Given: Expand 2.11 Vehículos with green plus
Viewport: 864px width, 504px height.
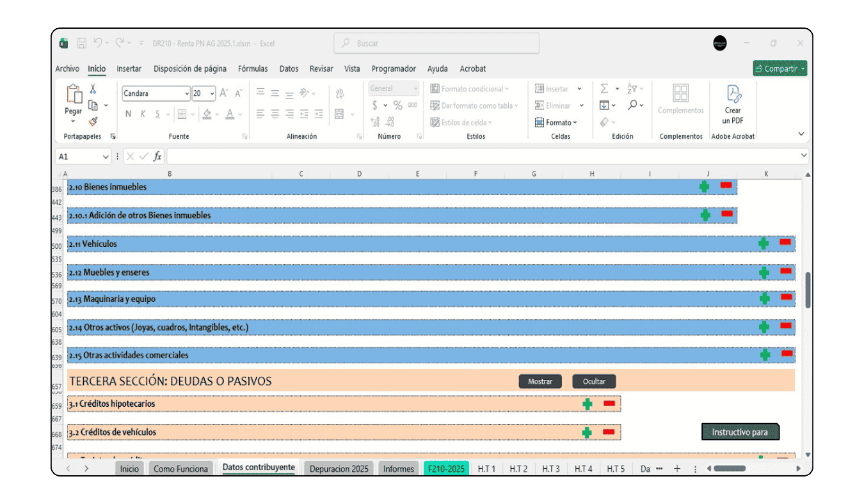Looking at the screenshot, I should pyautogui.click(x=764, y=244).
